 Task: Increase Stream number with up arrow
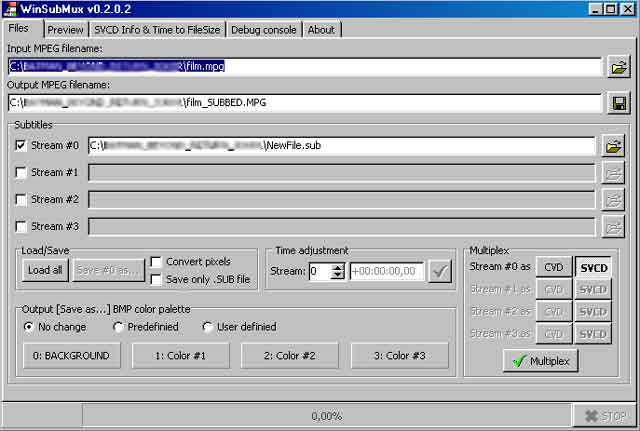point(338,268)
